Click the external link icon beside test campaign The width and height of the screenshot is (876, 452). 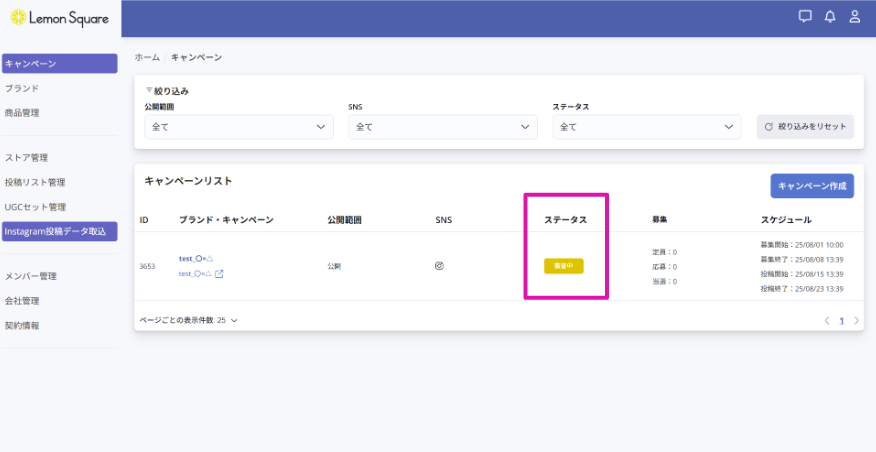pyautogui.click(x=219, y=274)
